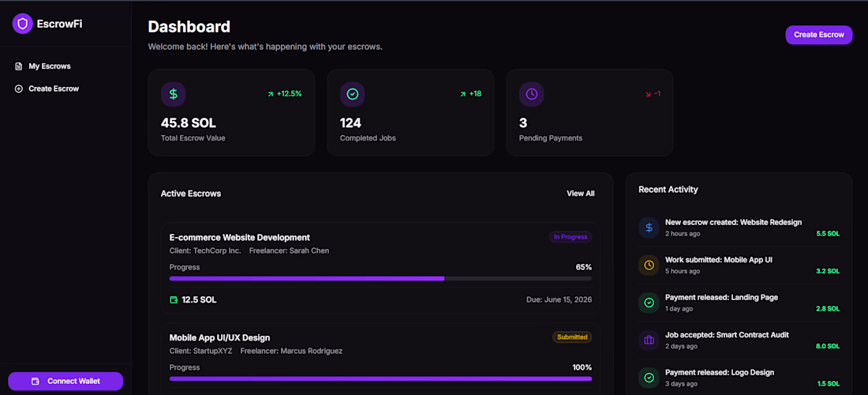Viewport: 868px width, 395px height.
Task: Click the red down arrow icon beside -1
Action: click(x=648, y=94)
